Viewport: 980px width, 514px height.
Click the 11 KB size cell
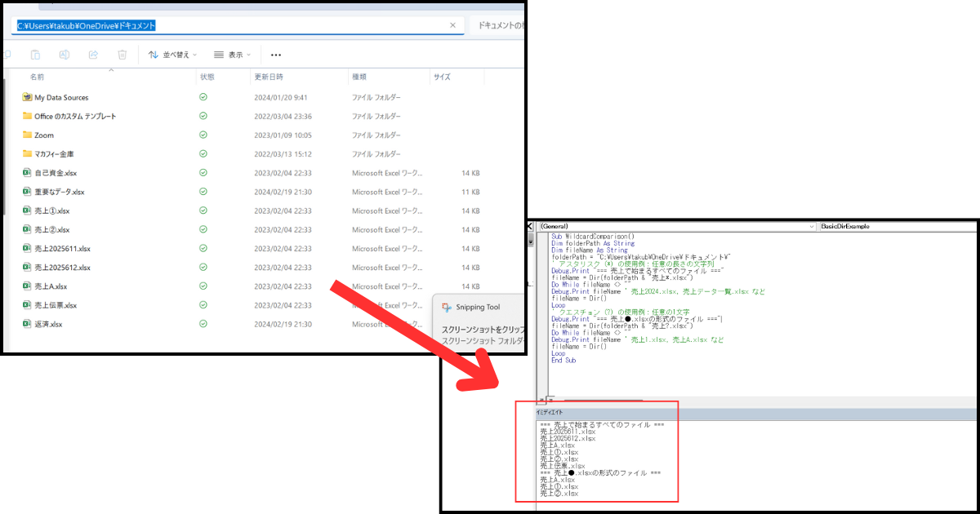(x=470, y=192)
